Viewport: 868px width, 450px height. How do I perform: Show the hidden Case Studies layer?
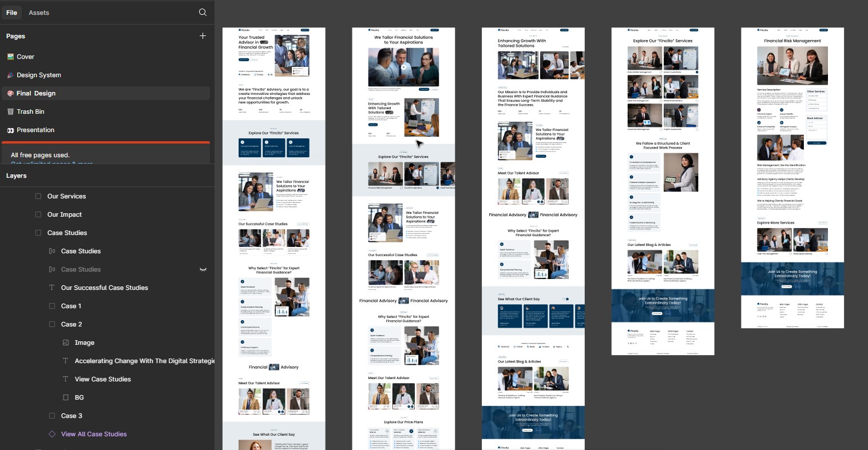203,269
